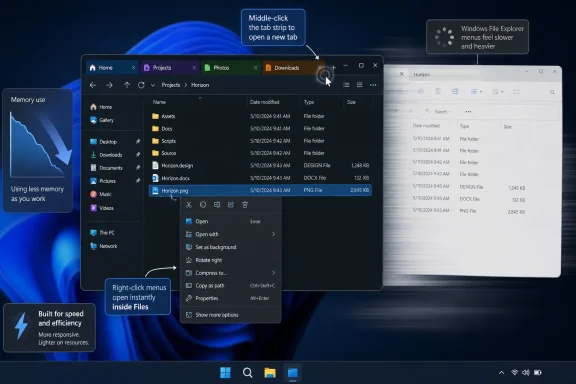Sort by the Name column header
Screen dimensions: 576x384
click(159, 102)
